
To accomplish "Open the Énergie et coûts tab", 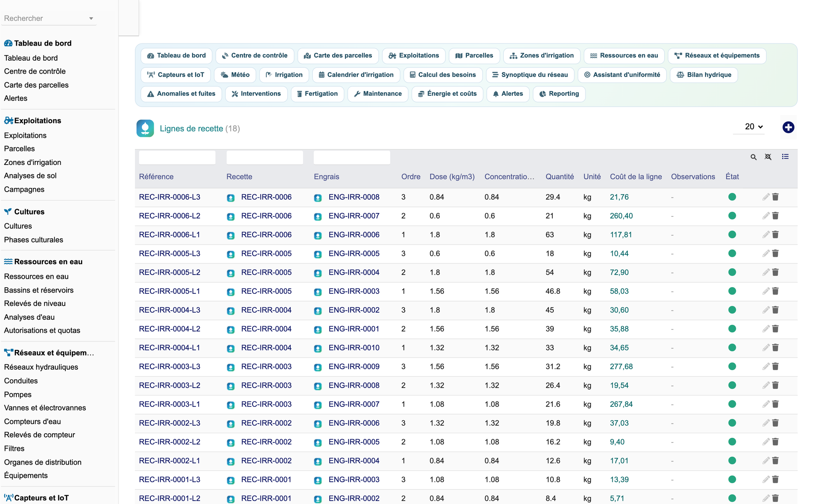I will [447, 94].
